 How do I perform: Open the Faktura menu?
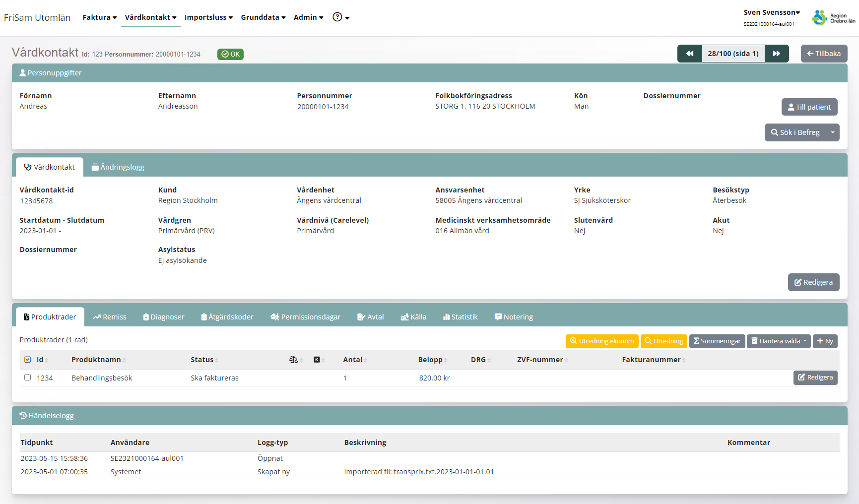pyautogui.click(x=99, y=17)
